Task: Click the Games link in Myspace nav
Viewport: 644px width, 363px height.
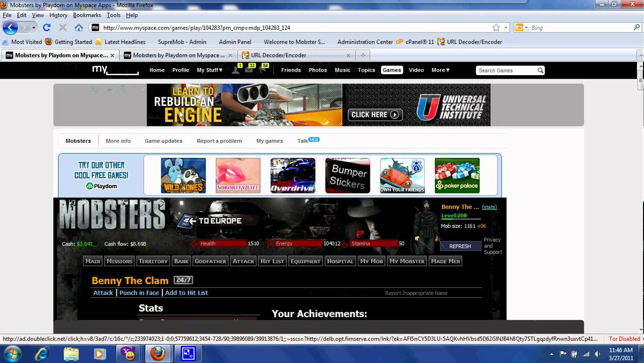Action: (x=392, y=70)
